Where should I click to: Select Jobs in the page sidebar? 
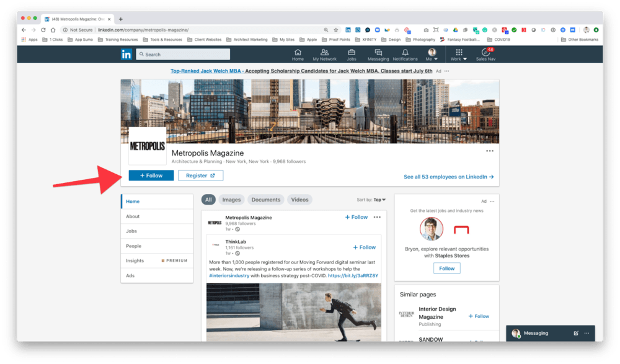[x=157, y=231]
